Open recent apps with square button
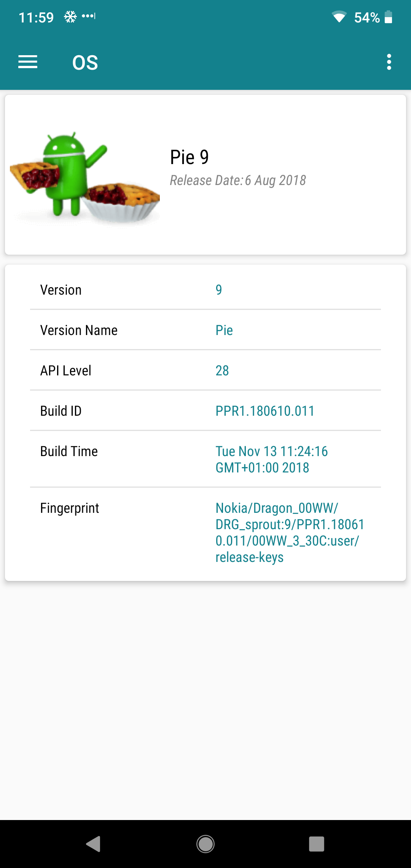 (x=317, y=844)
